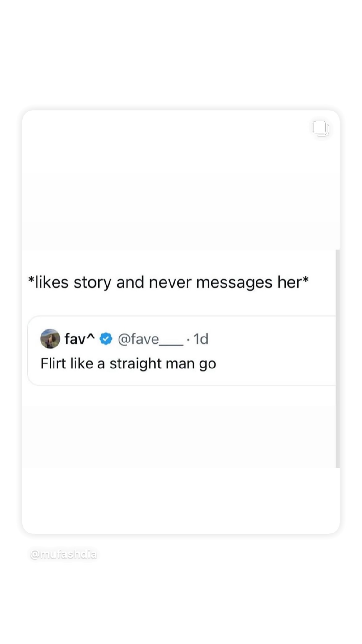Tap the white story background above the post
The image size is (362, 644).
181,54
